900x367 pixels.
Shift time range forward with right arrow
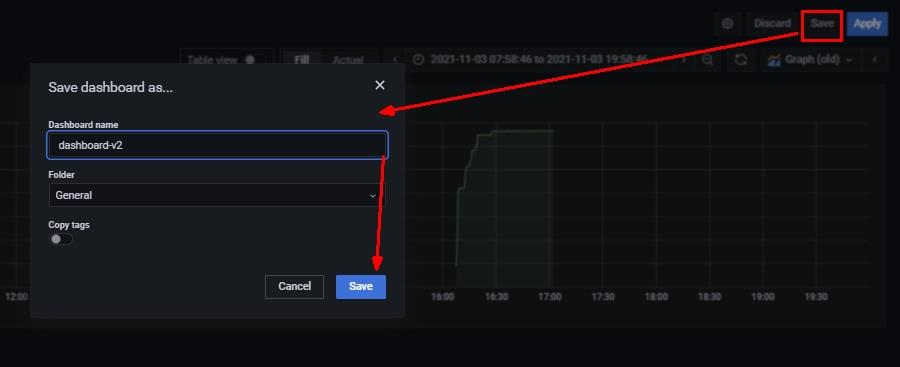coord(683,60)
